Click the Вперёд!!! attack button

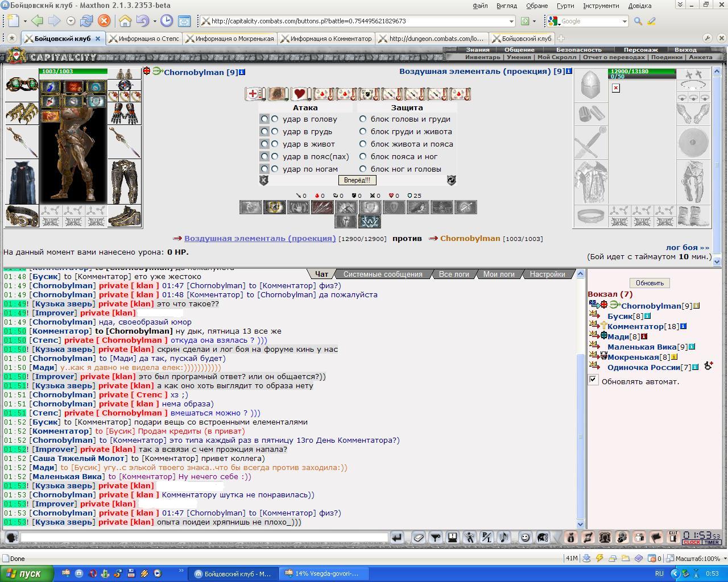(357, 180)
